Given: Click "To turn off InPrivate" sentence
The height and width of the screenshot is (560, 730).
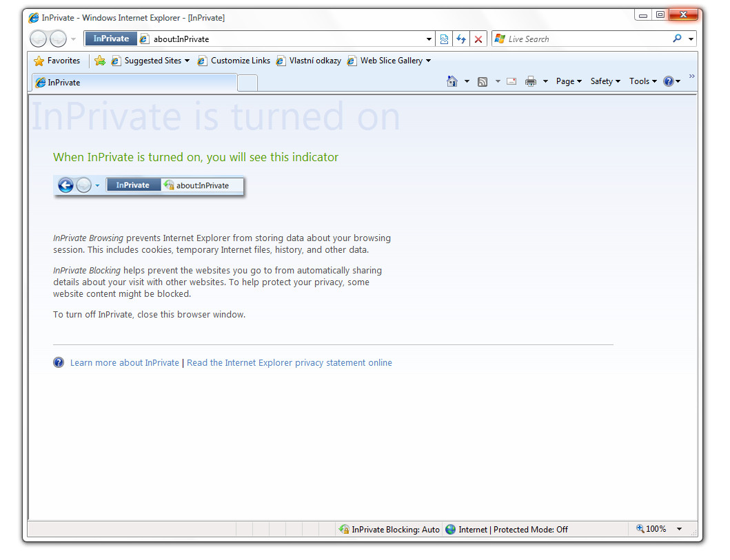Looking at the screenshot, I should 149,314.
